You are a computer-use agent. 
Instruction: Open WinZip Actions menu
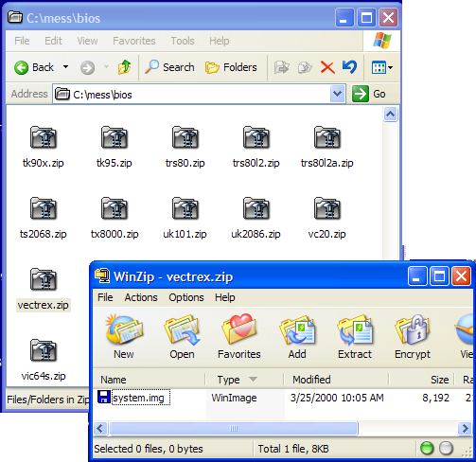141,297
